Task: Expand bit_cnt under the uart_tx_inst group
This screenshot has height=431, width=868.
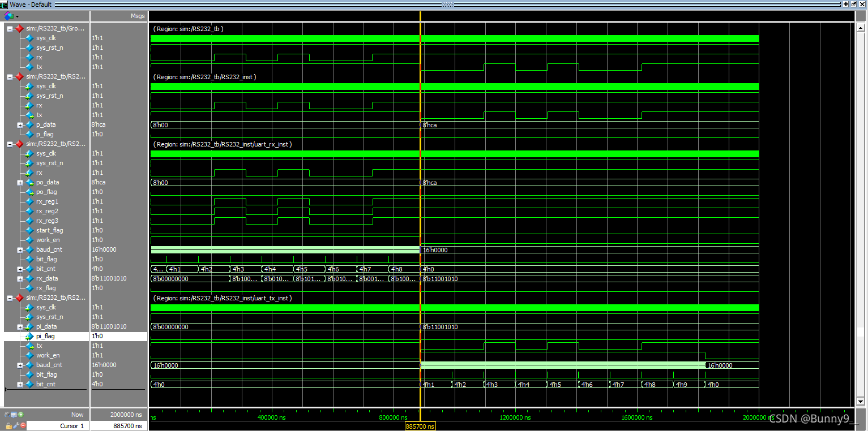Action: point(20,384)
